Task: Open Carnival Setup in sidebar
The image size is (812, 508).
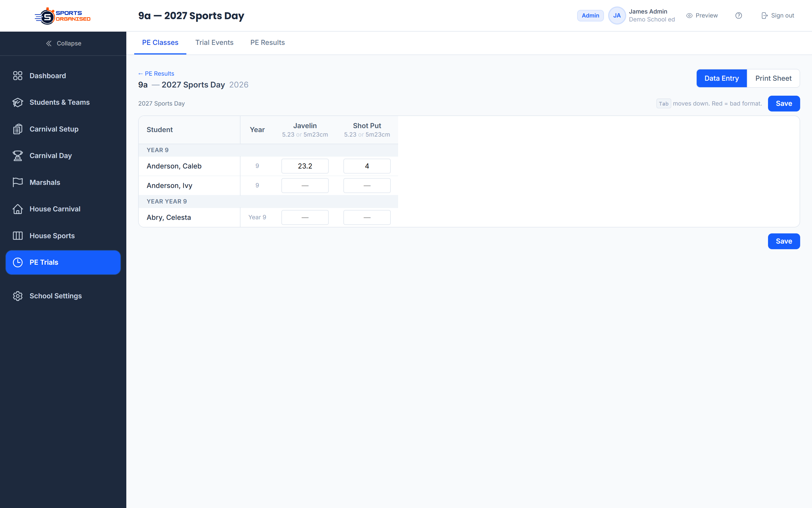Action: [63, 129]
